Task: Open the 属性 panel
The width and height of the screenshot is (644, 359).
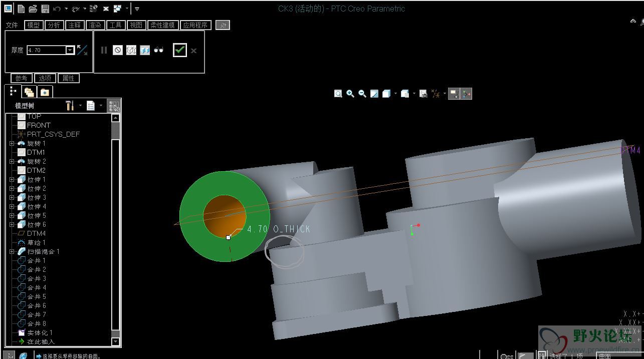Action: [x=69, y=78]
